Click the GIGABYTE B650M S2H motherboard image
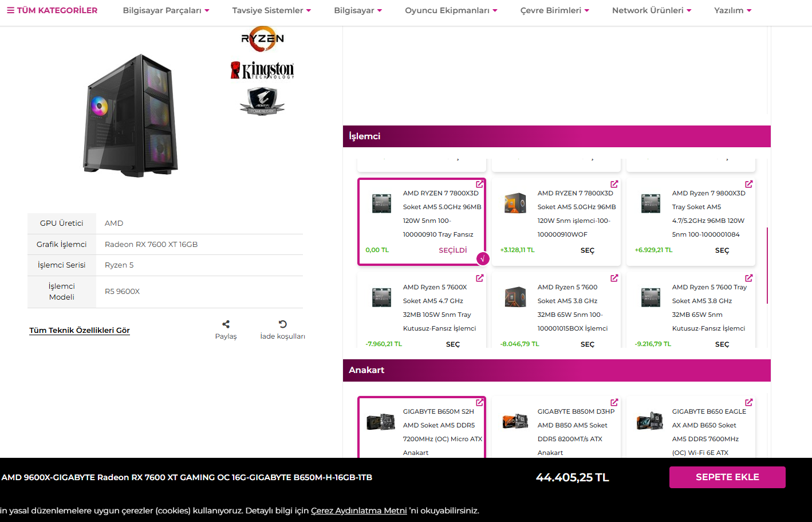The width and height of the screenshot is (812, 522). (x=381, y=422)
